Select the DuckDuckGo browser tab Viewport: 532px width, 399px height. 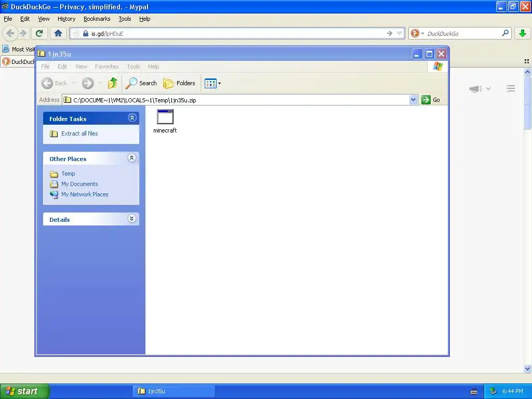point(18,61)
